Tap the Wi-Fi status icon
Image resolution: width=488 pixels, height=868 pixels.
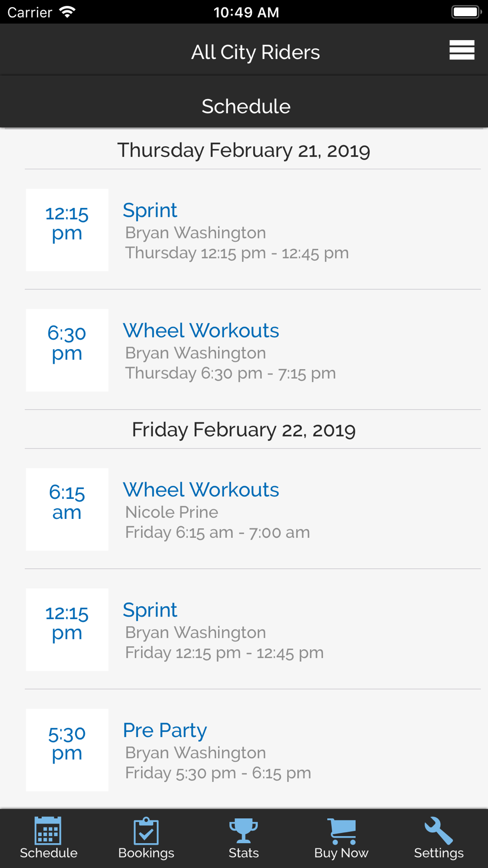67,12
